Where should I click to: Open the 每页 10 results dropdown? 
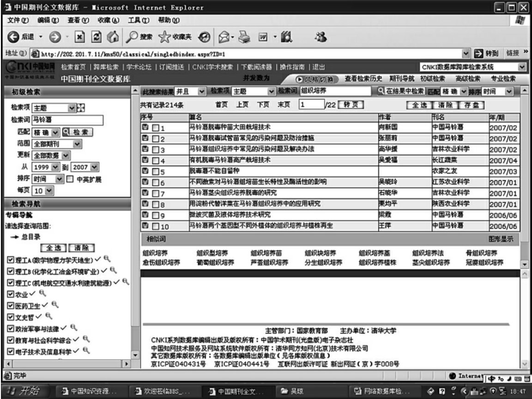click(x=43, y=190)
